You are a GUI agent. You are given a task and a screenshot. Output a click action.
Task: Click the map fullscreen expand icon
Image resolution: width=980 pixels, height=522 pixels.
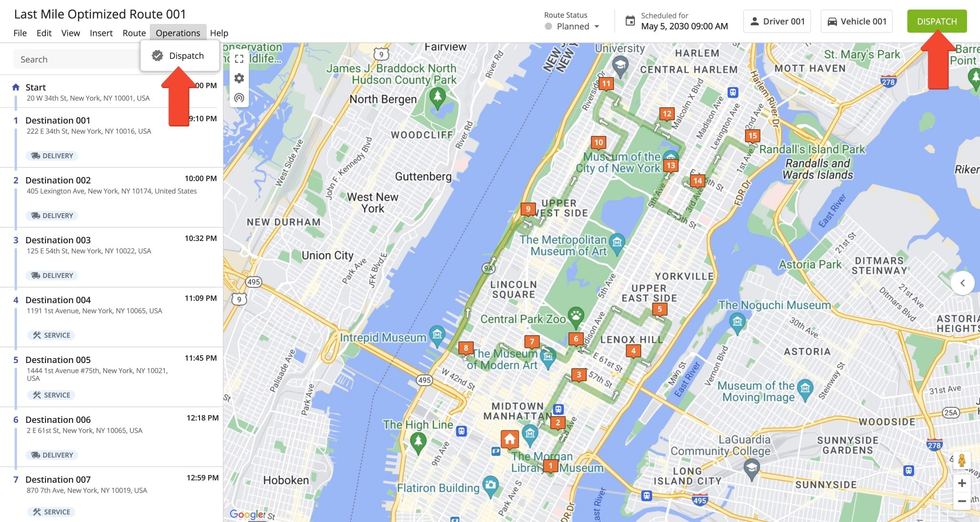[x=238, y=58]
